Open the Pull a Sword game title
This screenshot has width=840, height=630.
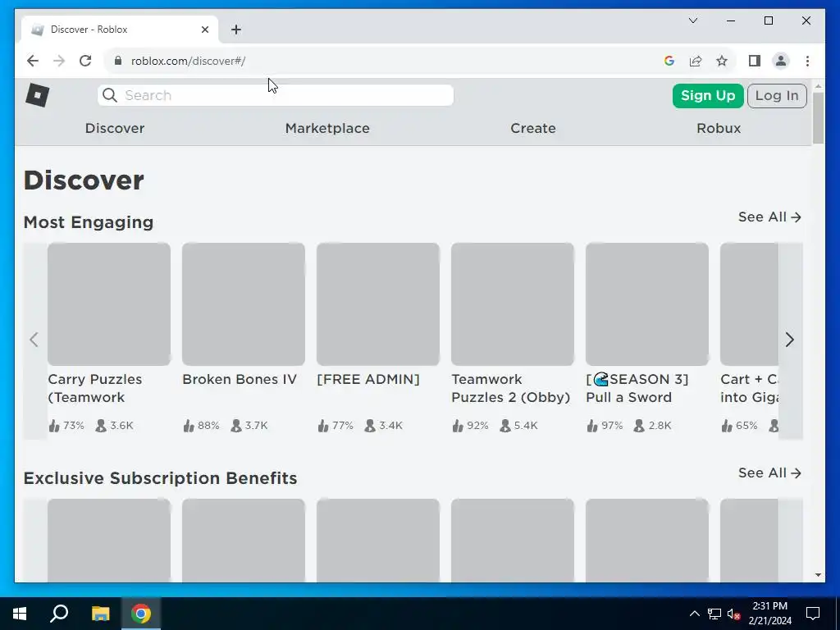(637, 388)
